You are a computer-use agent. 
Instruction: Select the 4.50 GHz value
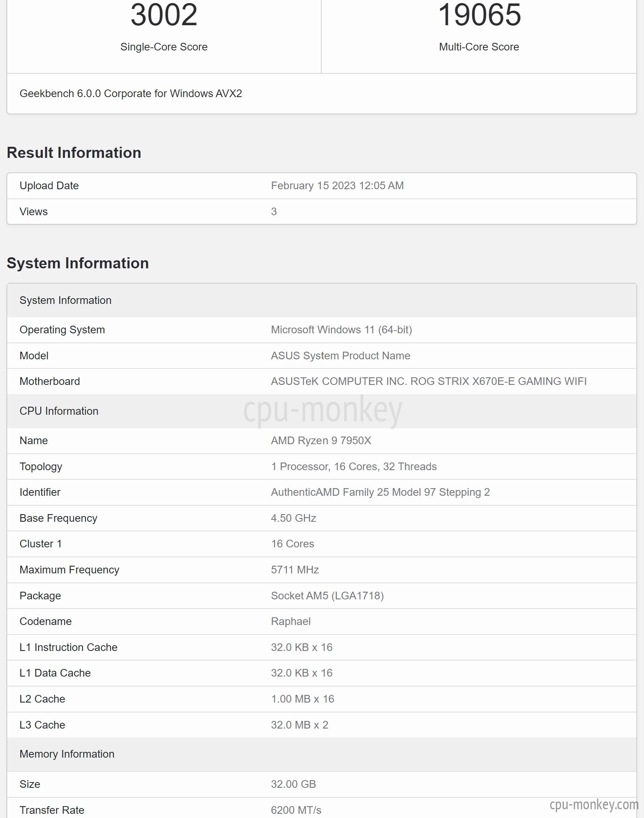(293, 518)
